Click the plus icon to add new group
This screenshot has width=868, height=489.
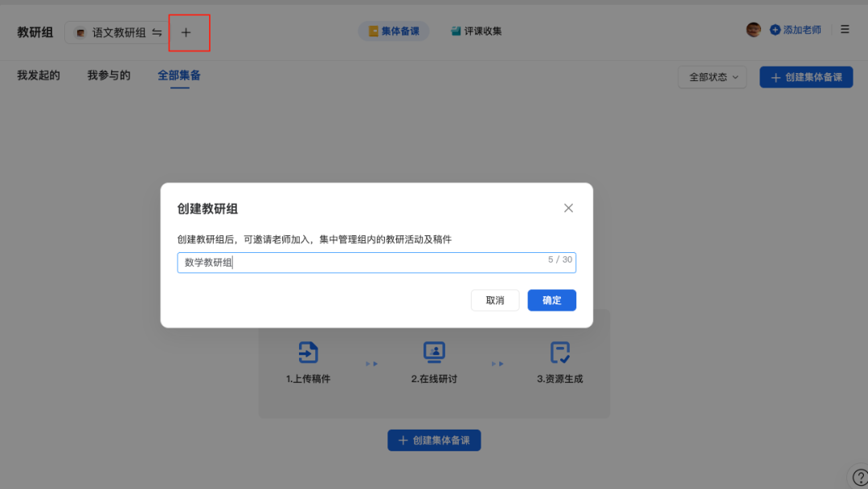pos(188,32)
